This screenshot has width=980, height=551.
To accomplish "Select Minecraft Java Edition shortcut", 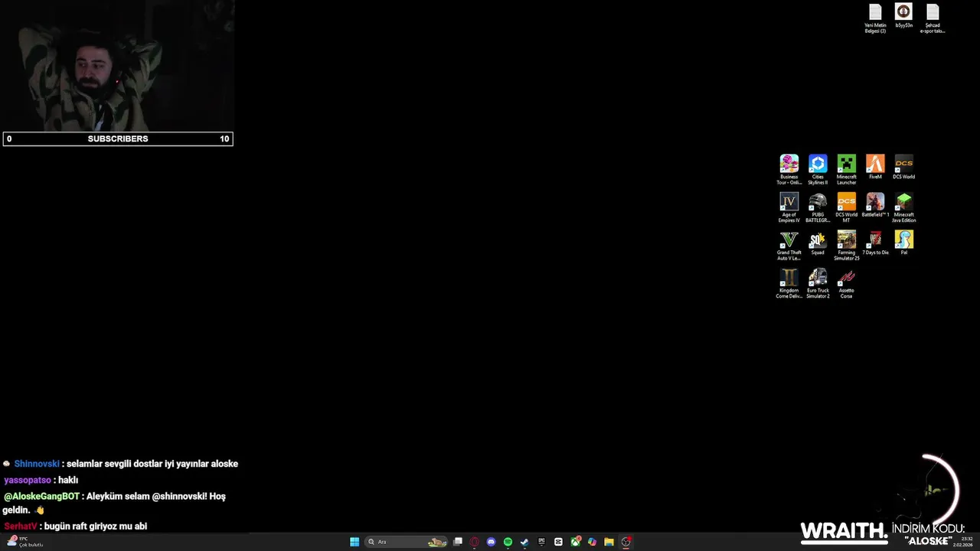I will [x=903, y=207].
